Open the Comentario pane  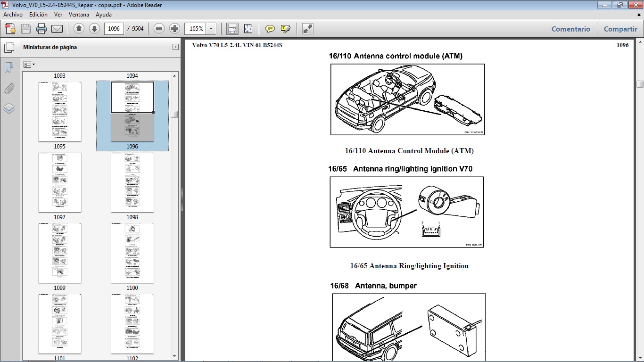pos(570,29)
